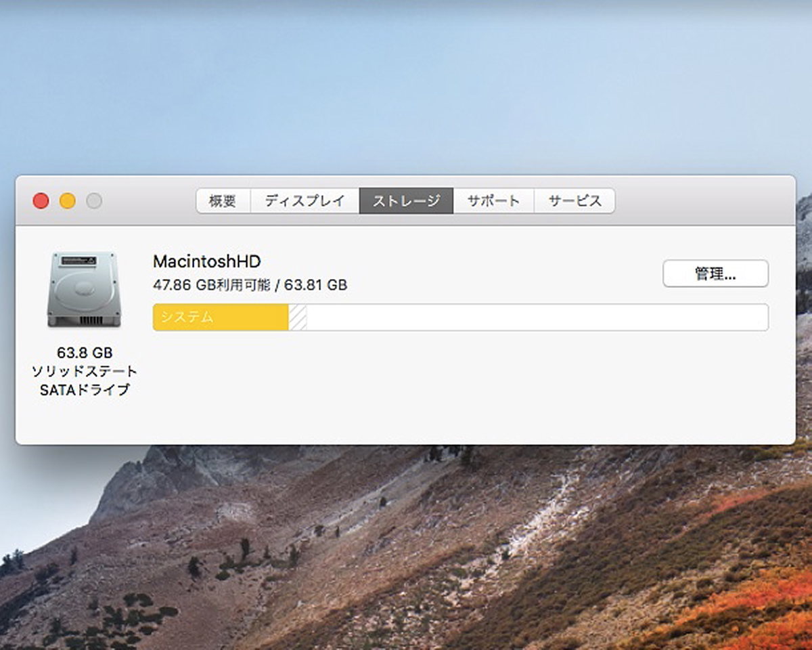Click the 管理... button
Screen dimensions: 812x650
coord(715,274)
